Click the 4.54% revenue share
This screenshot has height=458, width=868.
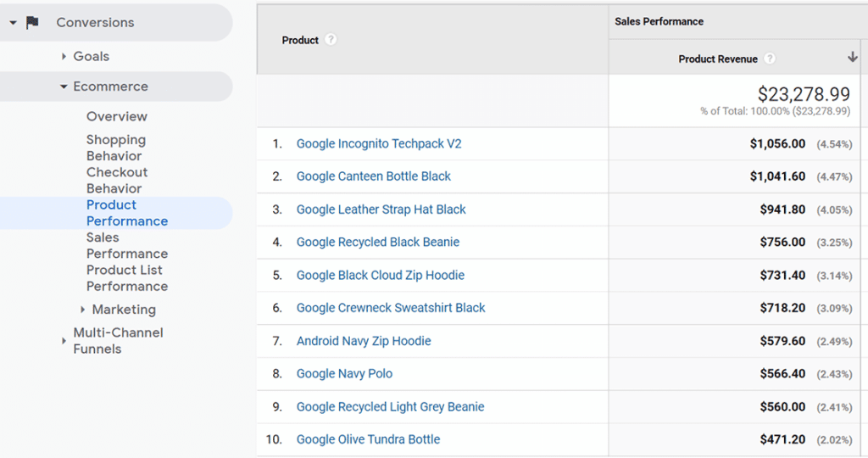pos(834,144)
